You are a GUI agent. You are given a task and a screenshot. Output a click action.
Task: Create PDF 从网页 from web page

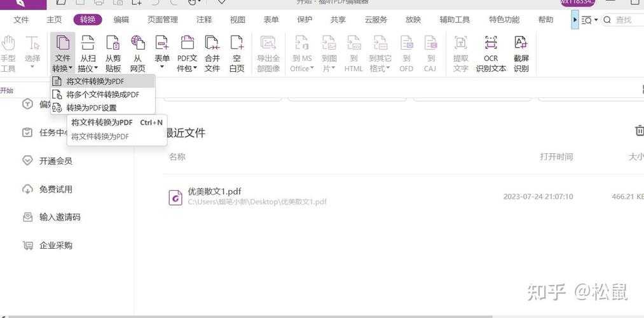pyautogui.click(x=137, y=53)
